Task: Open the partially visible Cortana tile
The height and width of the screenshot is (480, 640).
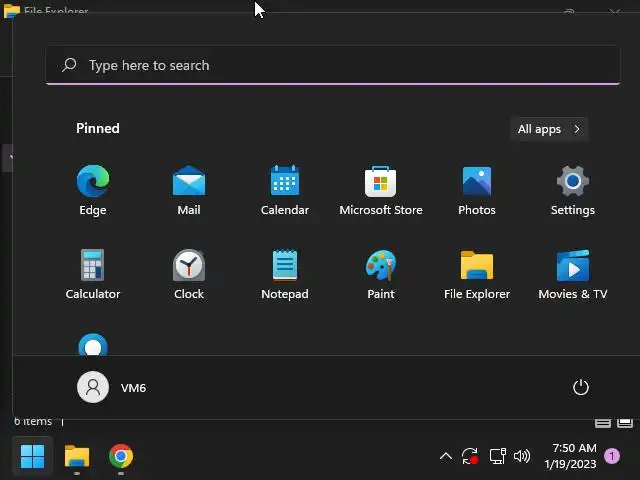Action: 93,344
